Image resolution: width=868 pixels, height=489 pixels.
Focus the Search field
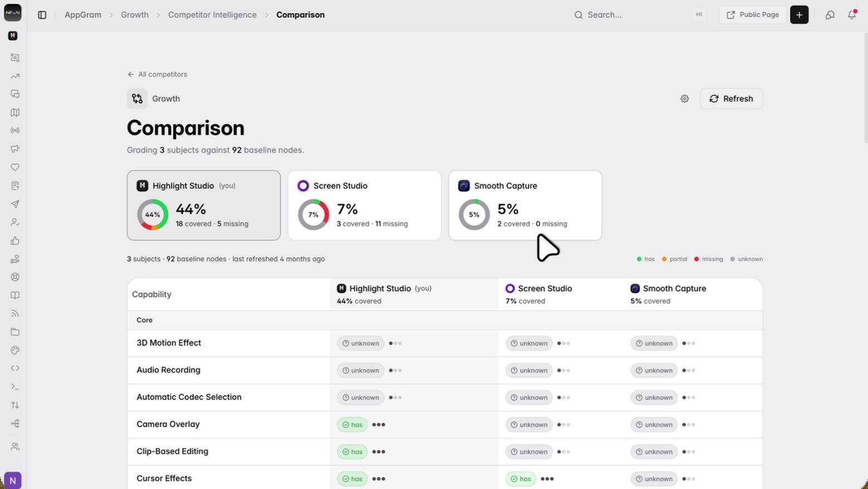tap(638, 15)
